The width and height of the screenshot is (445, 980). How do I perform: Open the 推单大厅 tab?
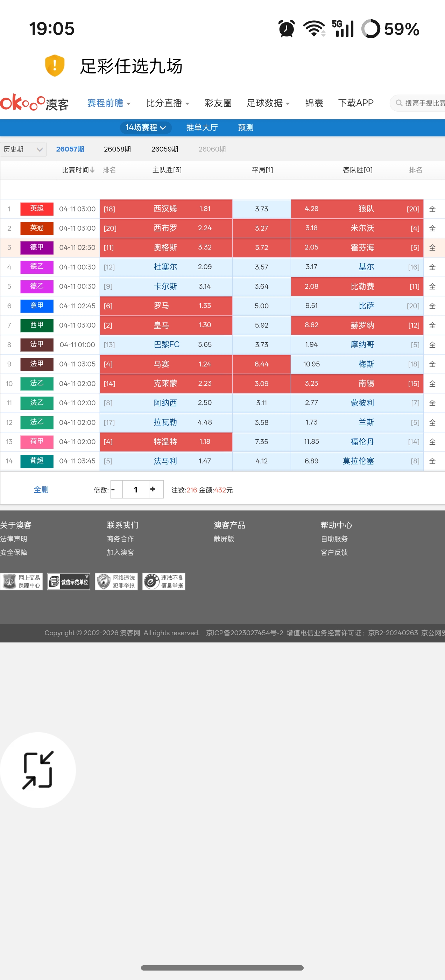(202, 127)
